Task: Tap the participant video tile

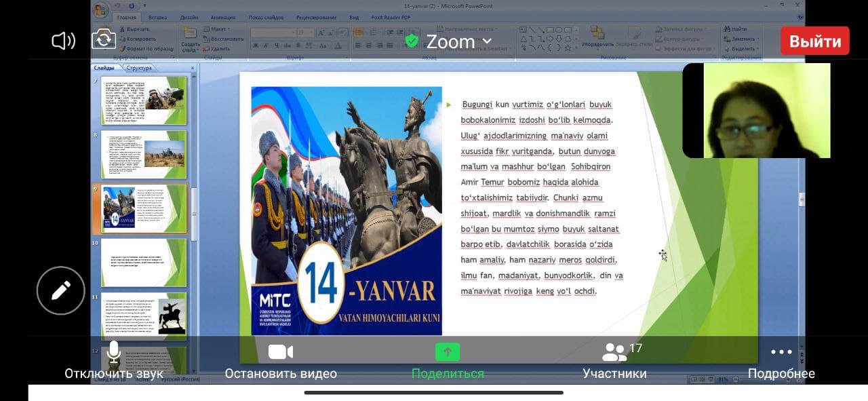Action: pos(756,111)
